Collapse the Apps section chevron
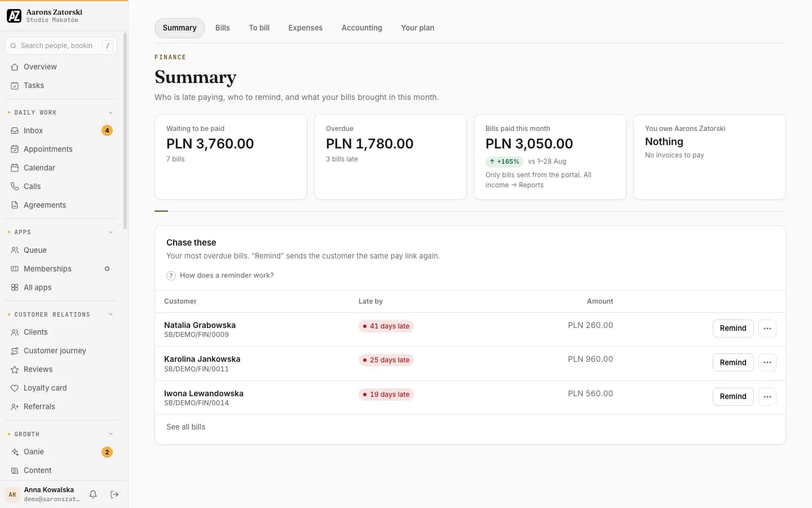This screenshot has height=508, width=812. pos(111,232)
